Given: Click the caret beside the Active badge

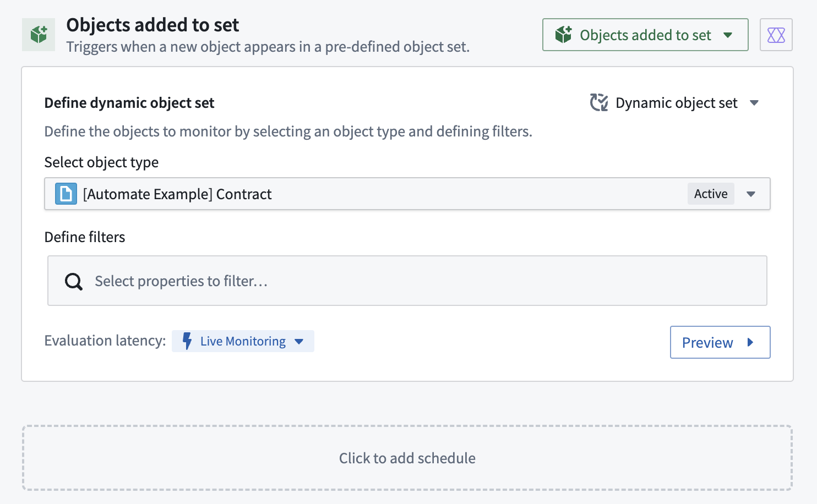Looking at the screenshot, I should pos(751,194).
